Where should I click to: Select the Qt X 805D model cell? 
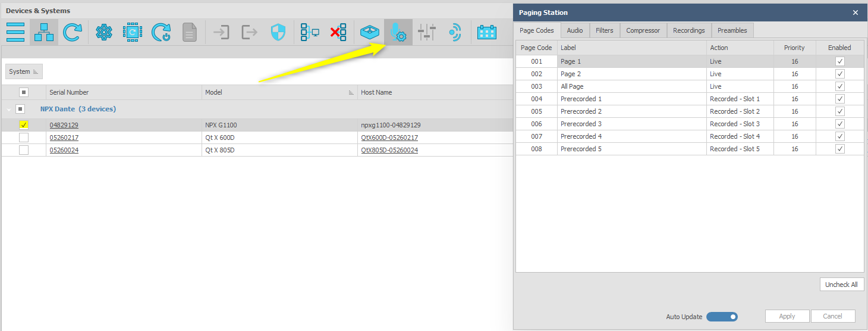tap(279, 150)
